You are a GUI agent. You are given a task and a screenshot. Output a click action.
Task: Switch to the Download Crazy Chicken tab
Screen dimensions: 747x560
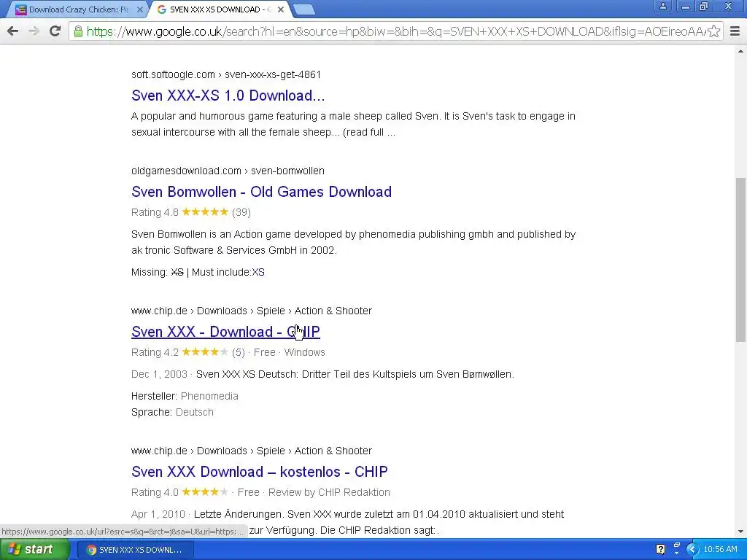click(76, 9)
